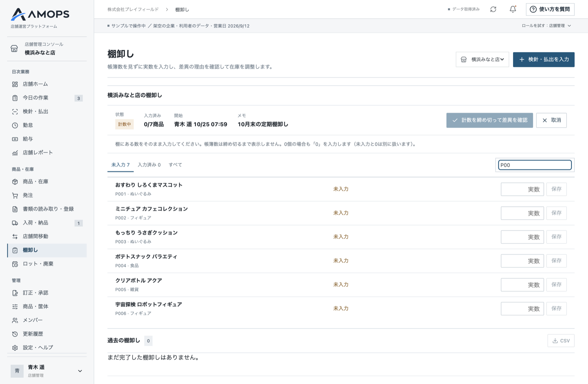
Task: Open 検針・払出 in the sidebar
Action: click(x=47, y=111)
